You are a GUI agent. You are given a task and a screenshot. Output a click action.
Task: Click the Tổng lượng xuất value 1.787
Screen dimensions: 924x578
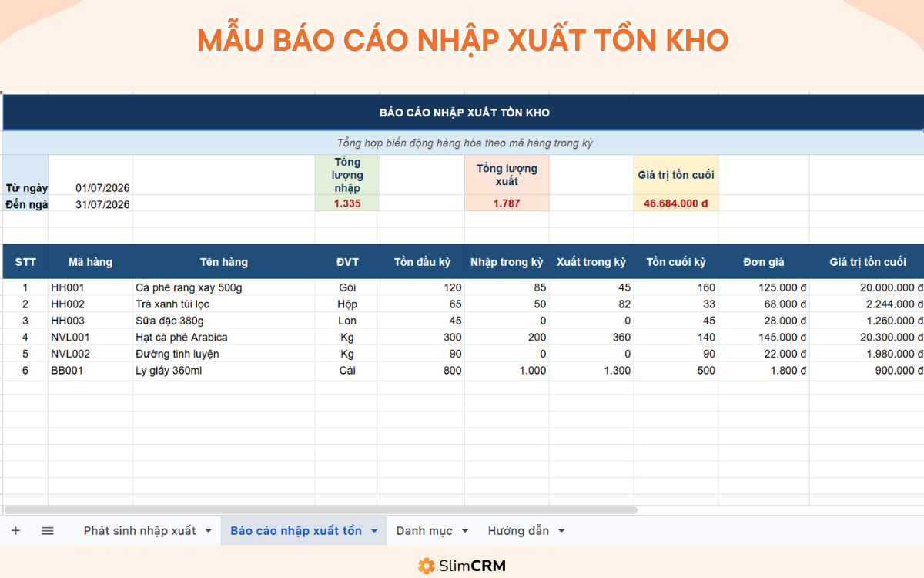coord(507,203)
